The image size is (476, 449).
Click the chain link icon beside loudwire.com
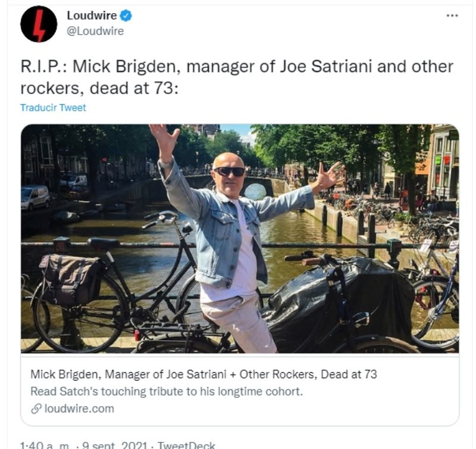(36, 409)
